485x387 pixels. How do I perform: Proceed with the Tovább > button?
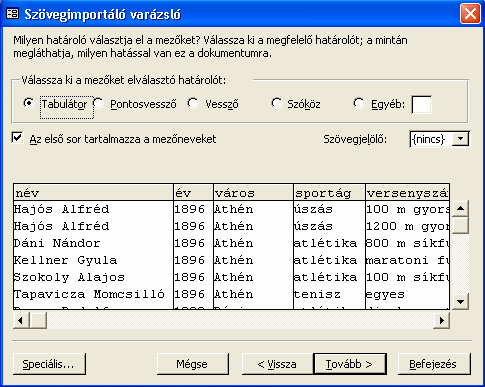350,364
